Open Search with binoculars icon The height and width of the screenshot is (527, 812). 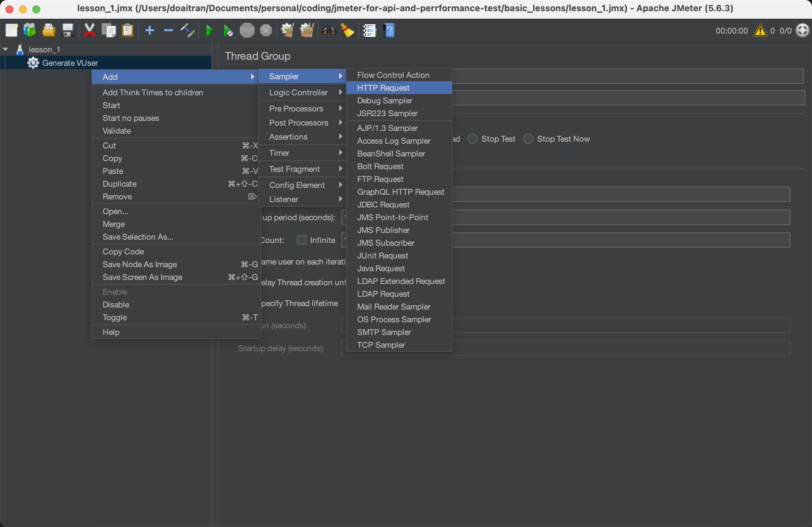329,30
